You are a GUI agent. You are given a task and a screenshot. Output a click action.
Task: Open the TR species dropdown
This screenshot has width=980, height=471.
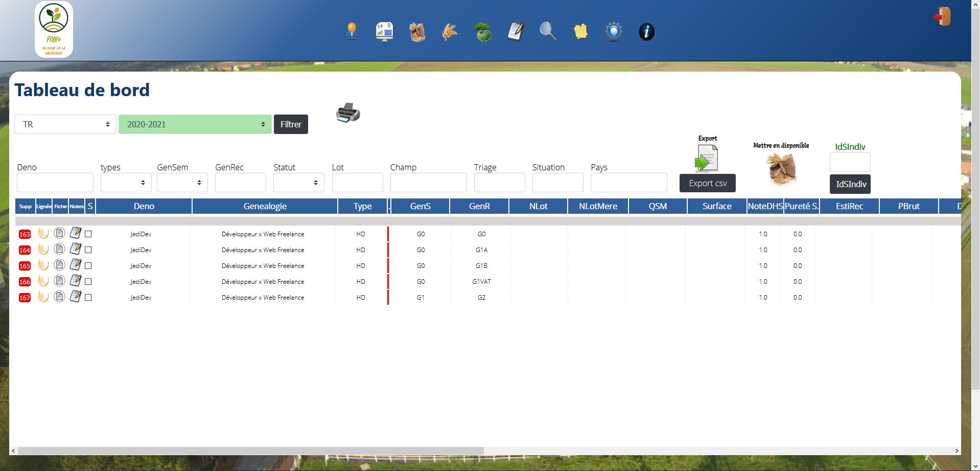pos(65,124)
